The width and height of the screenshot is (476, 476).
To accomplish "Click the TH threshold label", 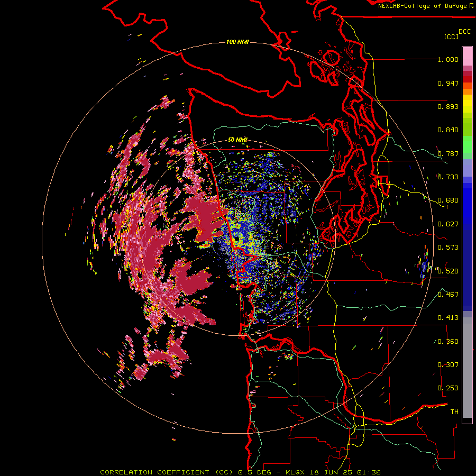I will tap(454, 412).
